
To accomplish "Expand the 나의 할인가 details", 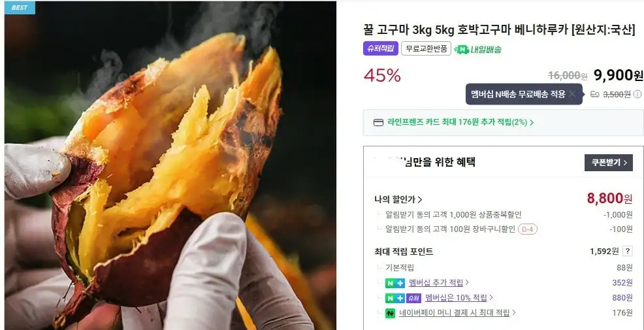I will pos(398,200).
